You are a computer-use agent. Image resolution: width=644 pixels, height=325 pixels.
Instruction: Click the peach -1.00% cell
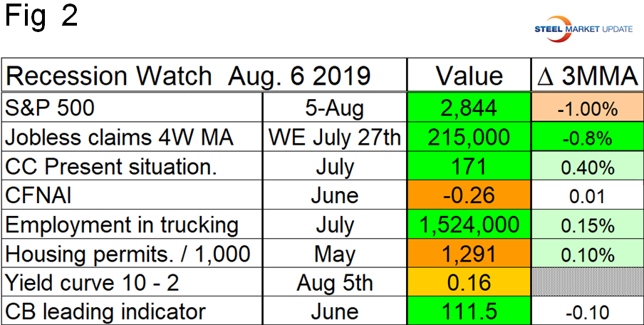(x=586, y=109)
